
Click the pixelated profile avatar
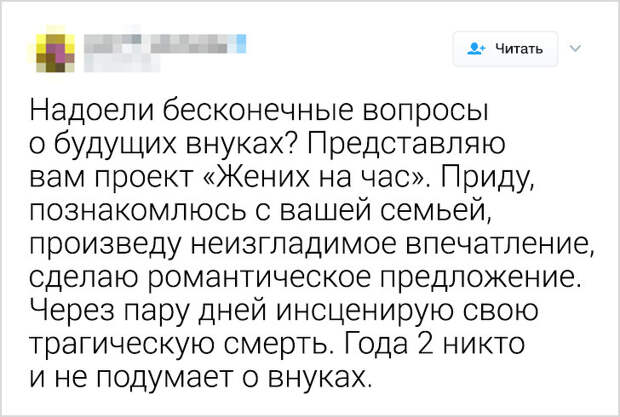pyautogui.click(x=55, y=53)
